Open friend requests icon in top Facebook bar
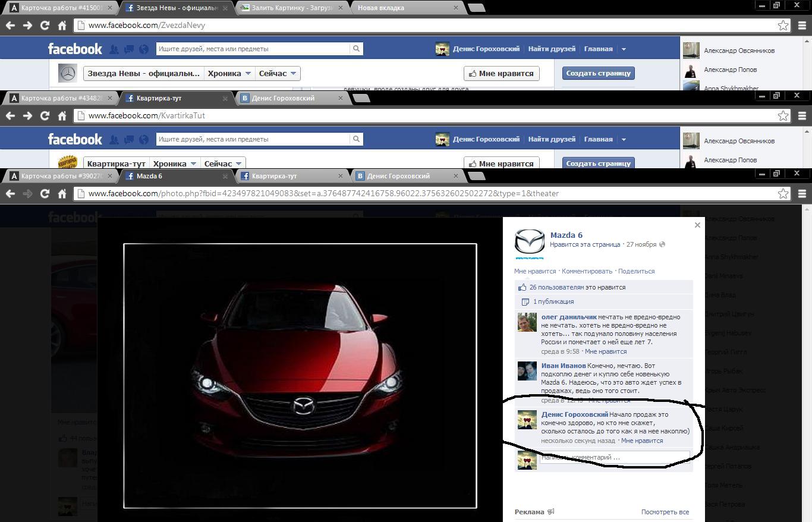 114,49
